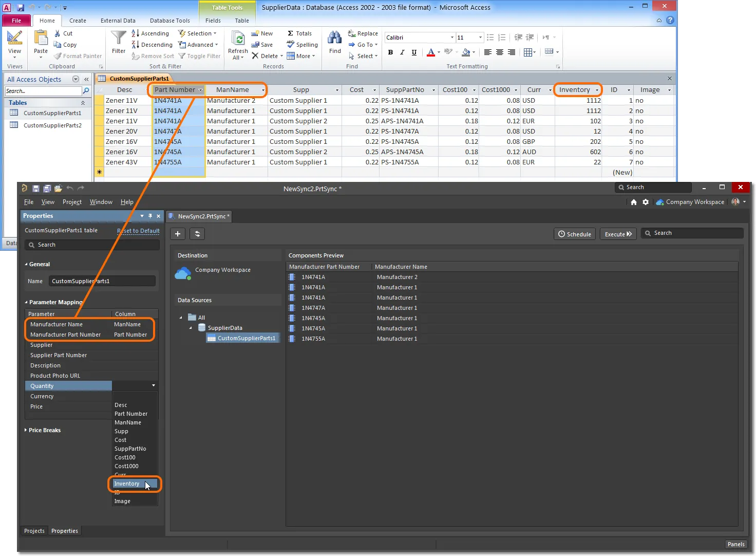Viewport: 756px width, 556px height.
Task: Click the Paste icon in Clipboard group
Action: [x=41, y=38]
